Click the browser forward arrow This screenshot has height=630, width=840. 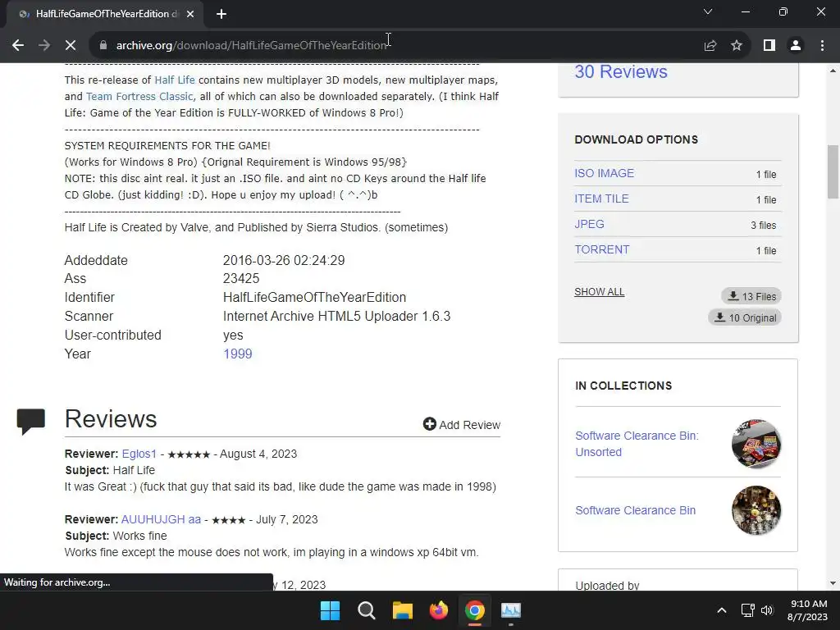click(x=44, y=46)
